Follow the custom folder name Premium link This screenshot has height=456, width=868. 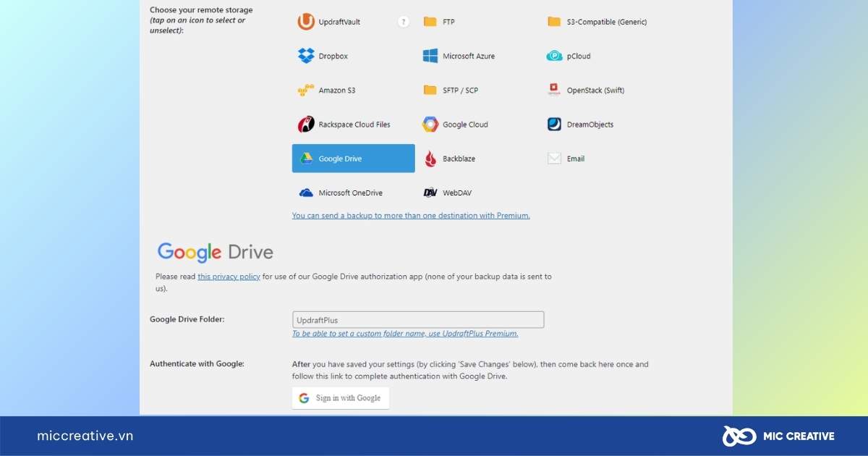tap(405, 334)
